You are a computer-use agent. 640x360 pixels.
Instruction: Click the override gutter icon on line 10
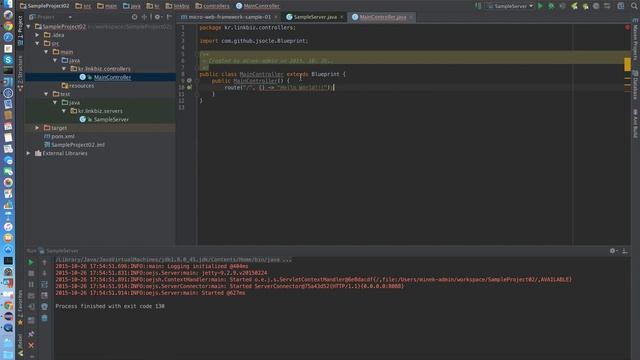point(189,87)
